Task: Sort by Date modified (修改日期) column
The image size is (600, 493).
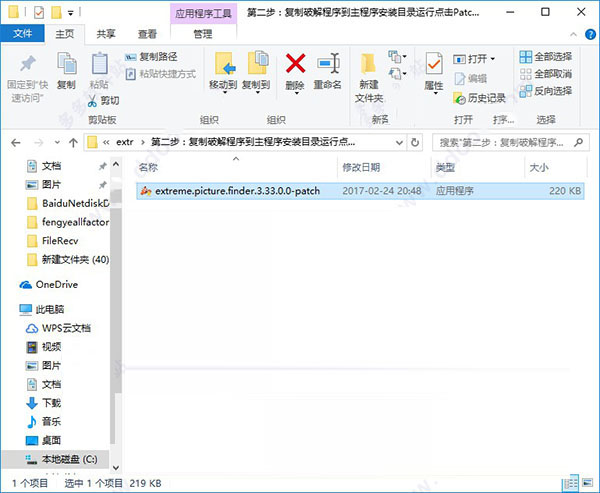Action: coord(361,167)
